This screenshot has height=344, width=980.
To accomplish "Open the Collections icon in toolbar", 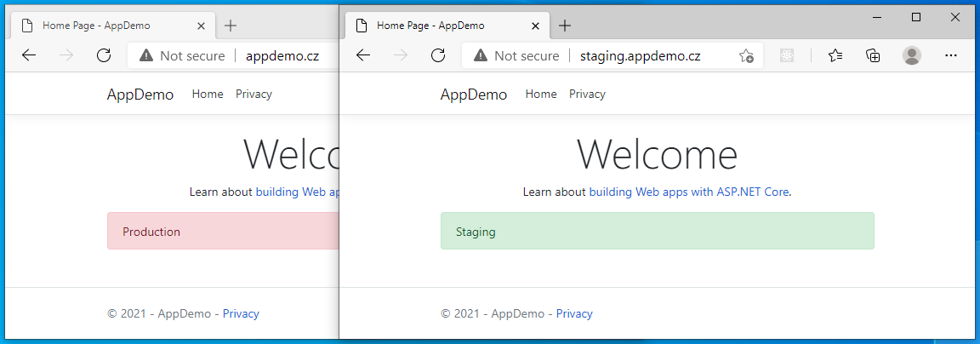I will 873,55.
